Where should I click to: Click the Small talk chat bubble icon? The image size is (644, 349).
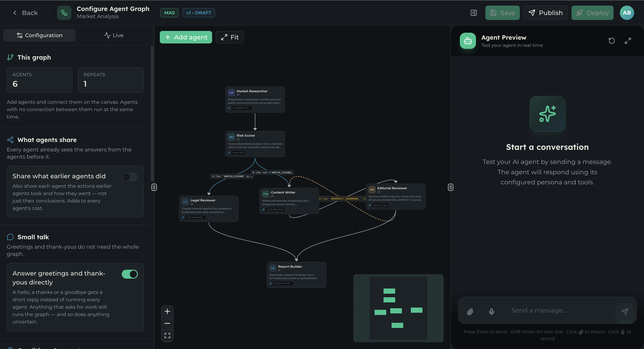10,237
